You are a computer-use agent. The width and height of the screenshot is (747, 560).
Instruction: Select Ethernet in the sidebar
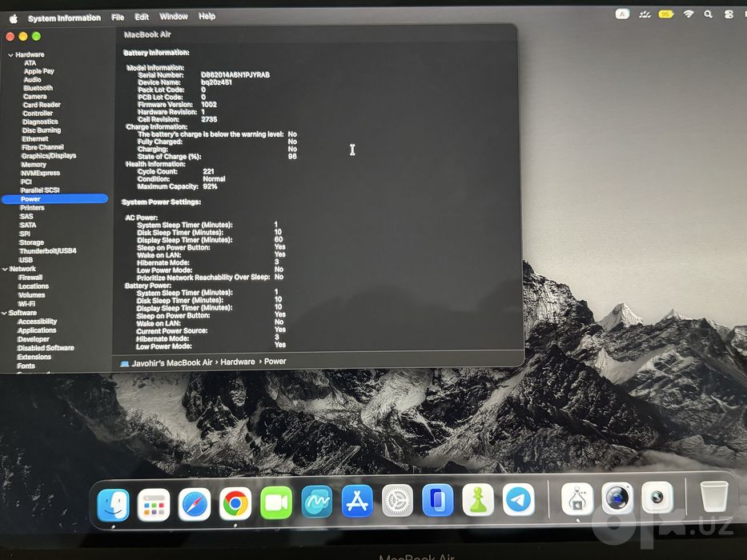coord(35,139)
